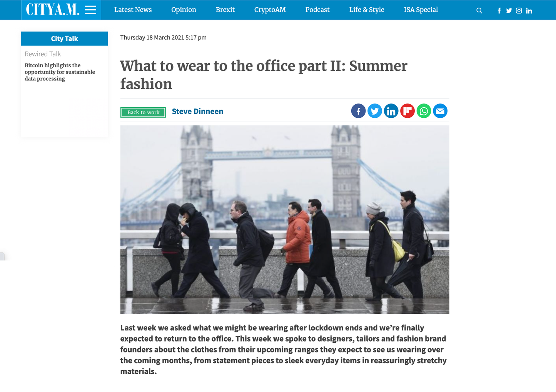Open author Steve Dinneen's page
This screenshot has width=556, height=392.
(197, 112)
